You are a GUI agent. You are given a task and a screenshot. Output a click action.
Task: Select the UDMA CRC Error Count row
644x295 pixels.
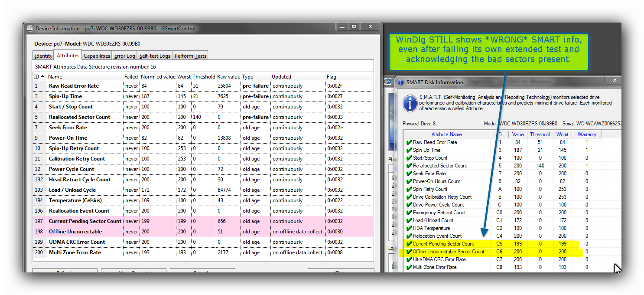[x=203, y=242]
